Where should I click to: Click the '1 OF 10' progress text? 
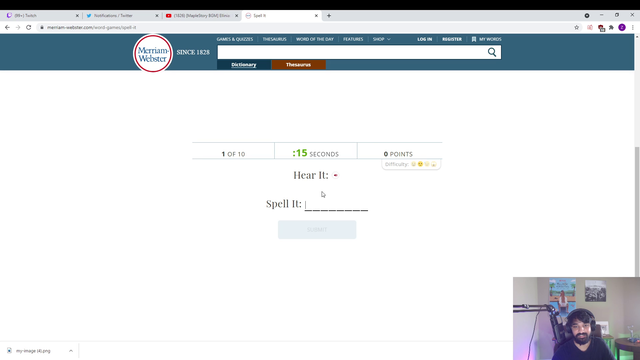[x=233, y=154]
